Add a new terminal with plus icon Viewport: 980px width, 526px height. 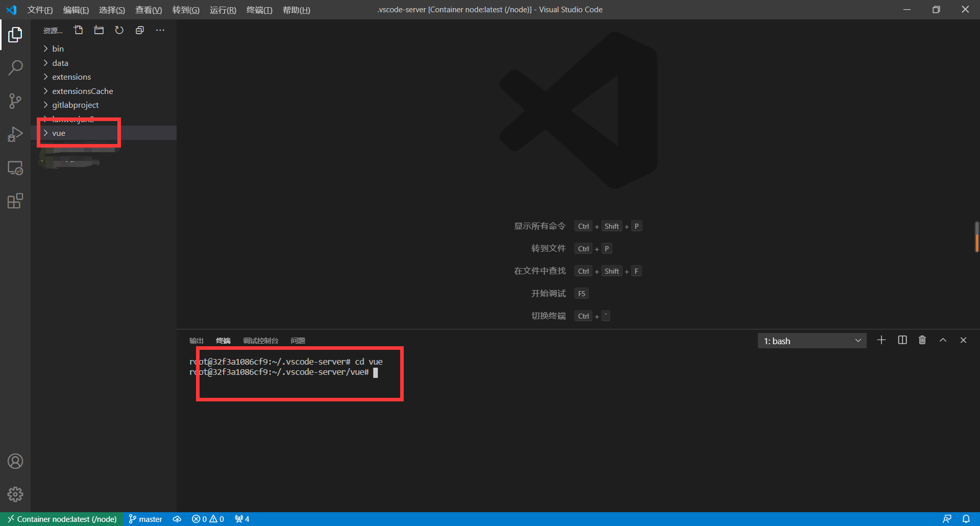click(881, 340)
